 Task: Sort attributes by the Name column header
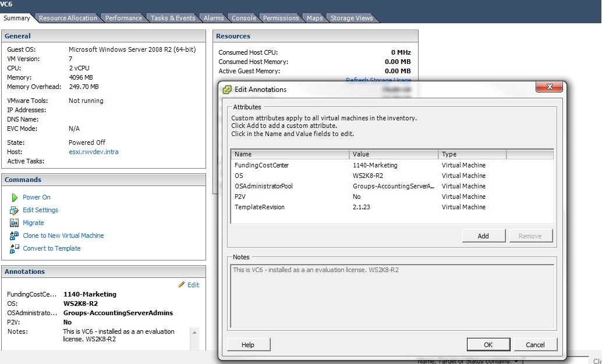click(x=290, y=154)
